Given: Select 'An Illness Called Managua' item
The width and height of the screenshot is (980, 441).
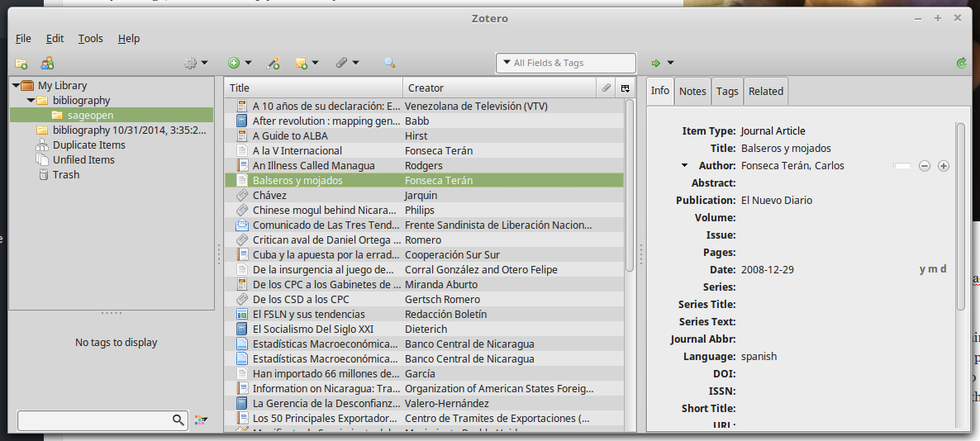Looking at the screenshot, I should [425, 165].
